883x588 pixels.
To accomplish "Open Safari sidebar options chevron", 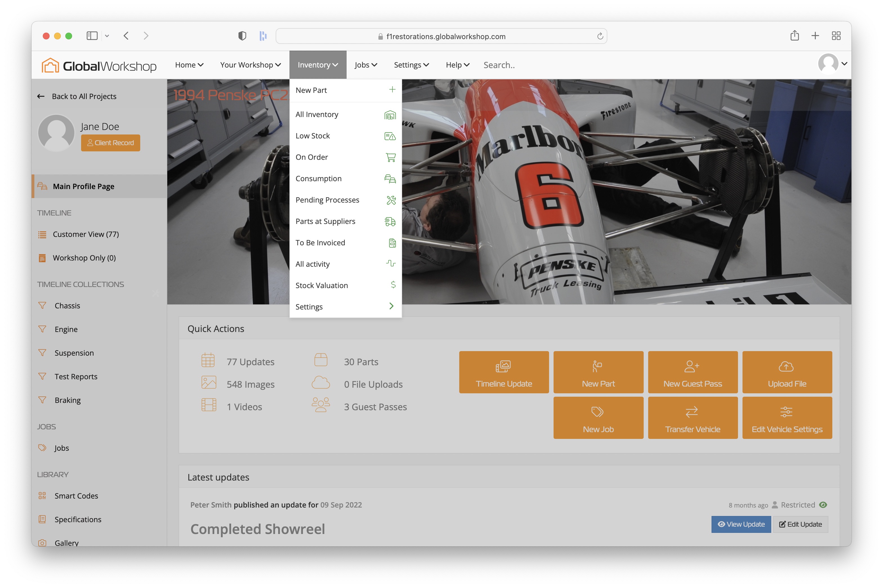I will pos(107,36).
